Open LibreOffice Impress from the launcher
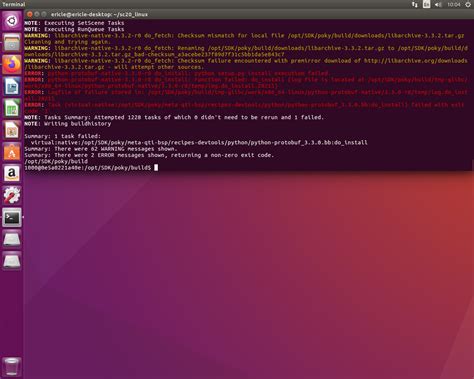The image size is (474, 379). (x=12, y=130)
